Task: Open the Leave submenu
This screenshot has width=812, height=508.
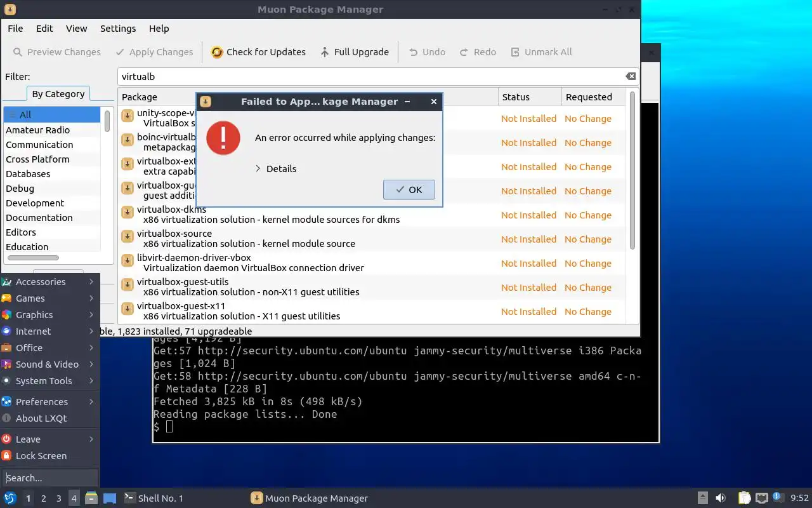Action: [x=49, y=439]
